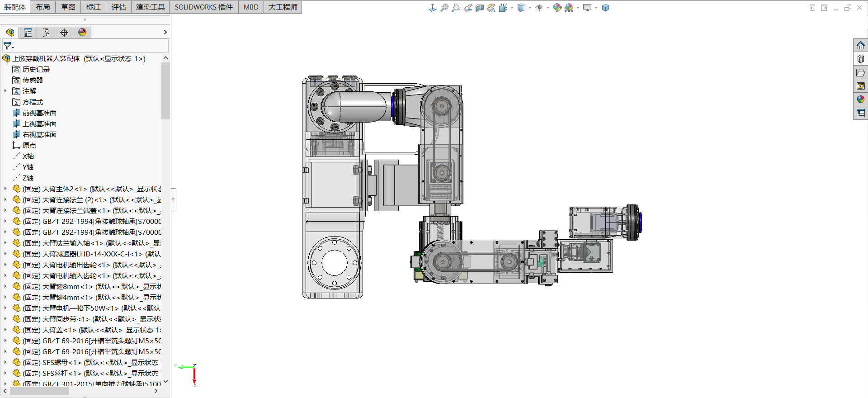Open the Custom Properties task pane

[861, 113]
